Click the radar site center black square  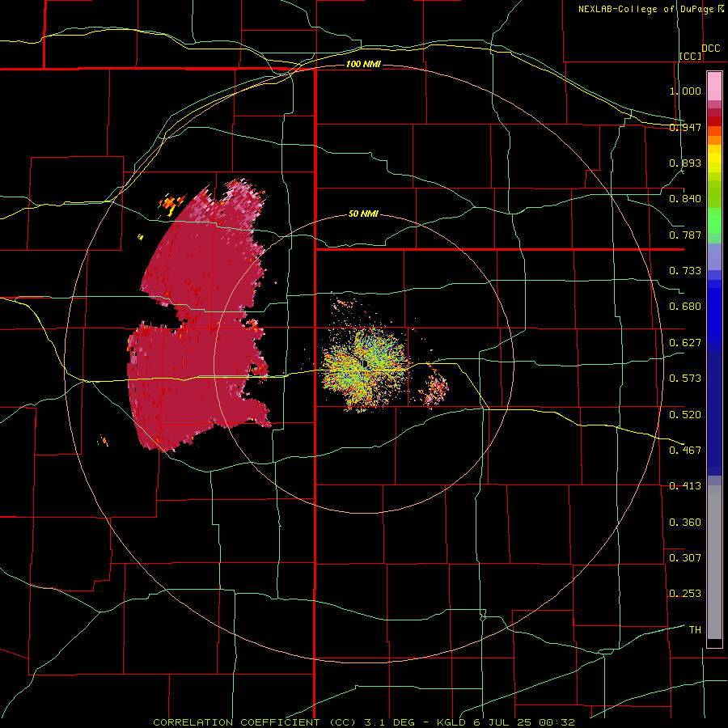[x=365, y=363]
